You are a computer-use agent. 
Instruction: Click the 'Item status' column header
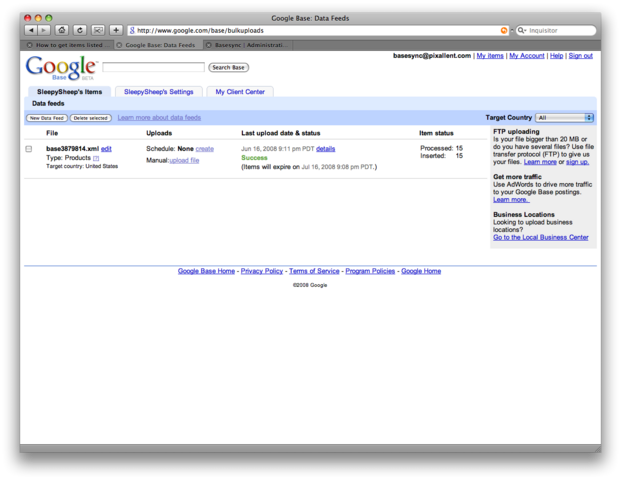coord(436,133)
